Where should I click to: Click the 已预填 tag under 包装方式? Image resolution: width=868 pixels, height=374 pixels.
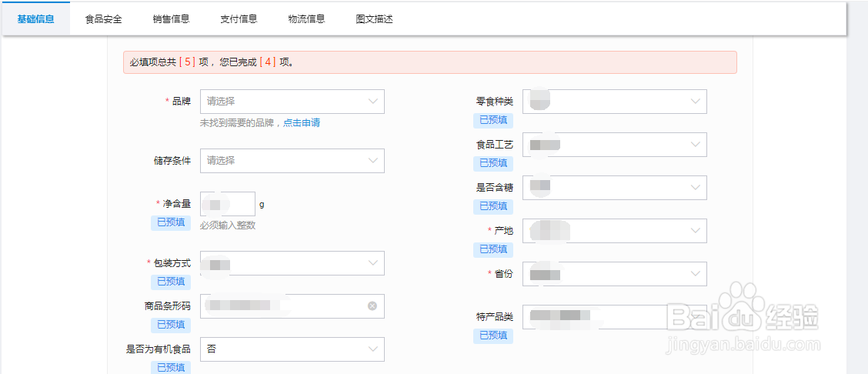pyautogui.click(x=171, y=282)
